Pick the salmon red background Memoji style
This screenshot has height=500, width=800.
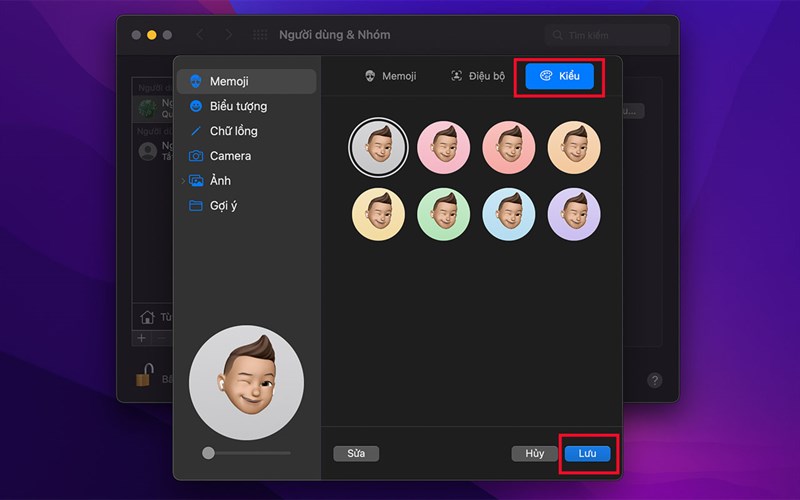click(509, 147)
